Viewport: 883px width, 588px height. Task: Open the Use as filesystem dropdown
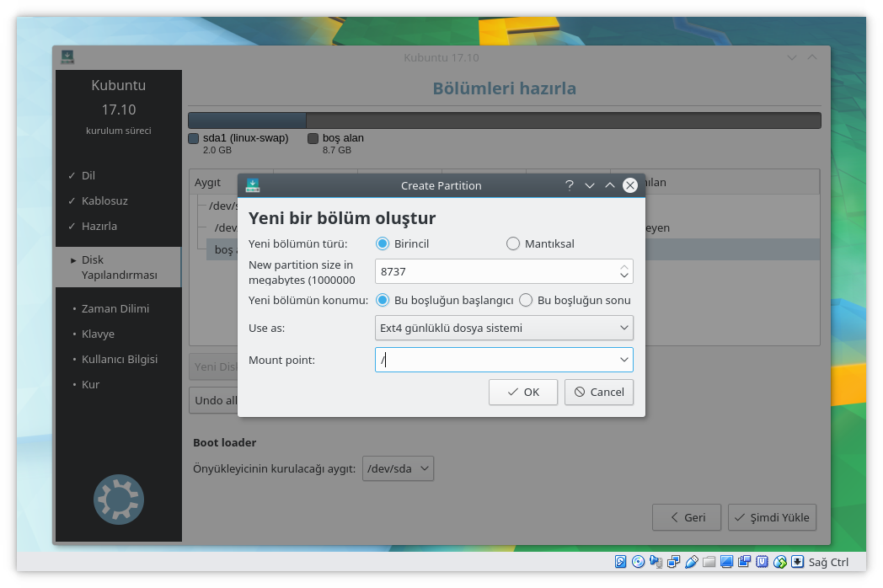504,328
